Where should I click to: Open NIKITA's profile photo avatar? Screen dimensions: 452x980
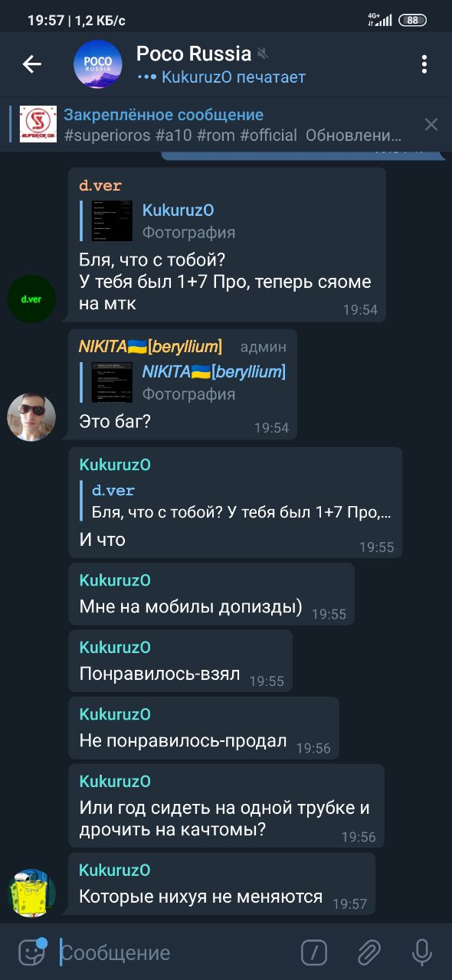click(x=31, y=417)
